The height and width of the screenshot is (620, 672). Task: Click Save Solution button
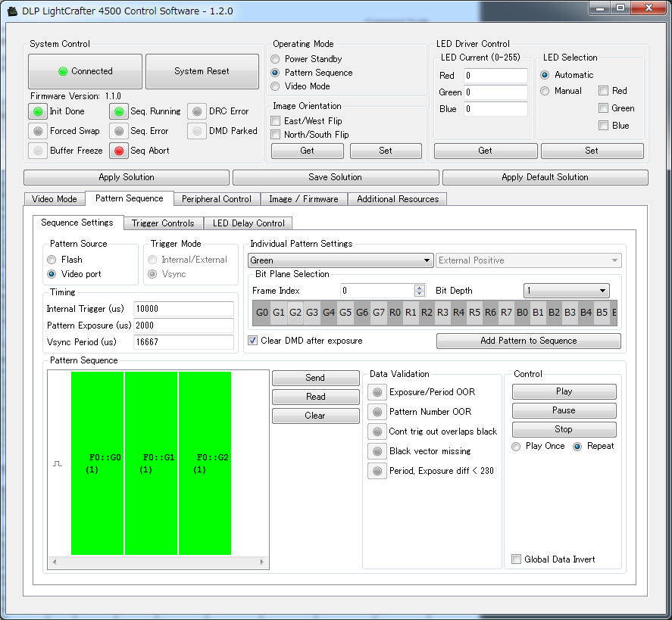[336, 177]
